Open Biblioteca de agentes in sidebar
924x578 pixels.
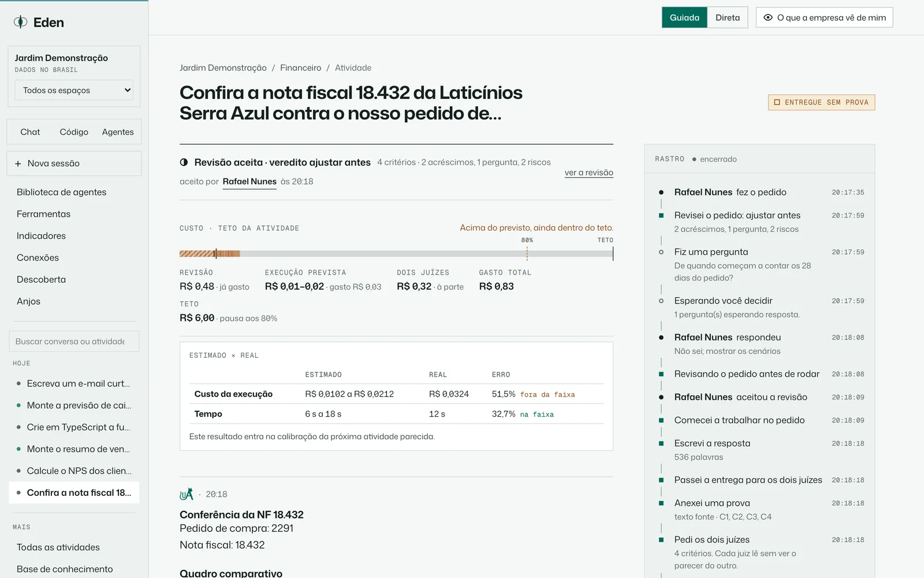pyautogui.click(x=61, y=192)
